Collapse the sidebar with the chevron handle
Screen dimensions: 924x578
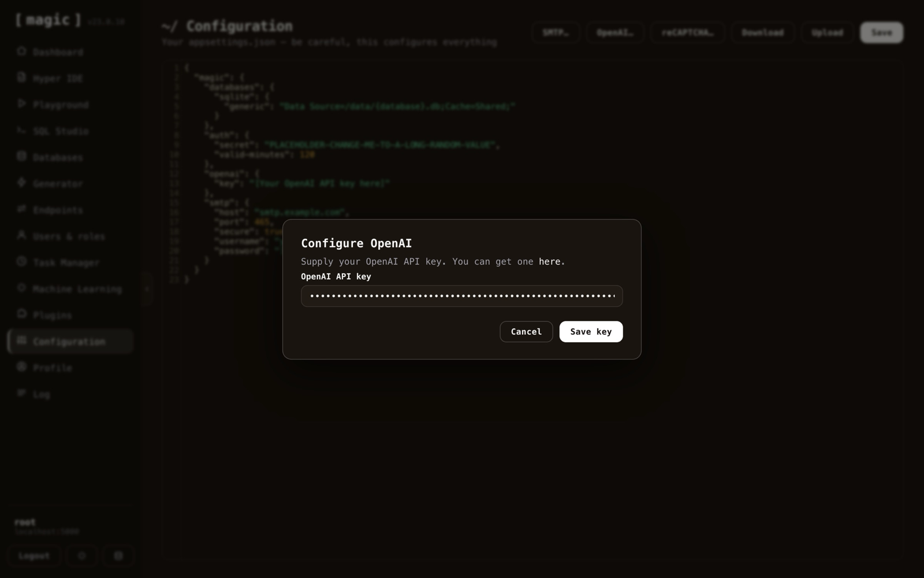click(147, 289)
